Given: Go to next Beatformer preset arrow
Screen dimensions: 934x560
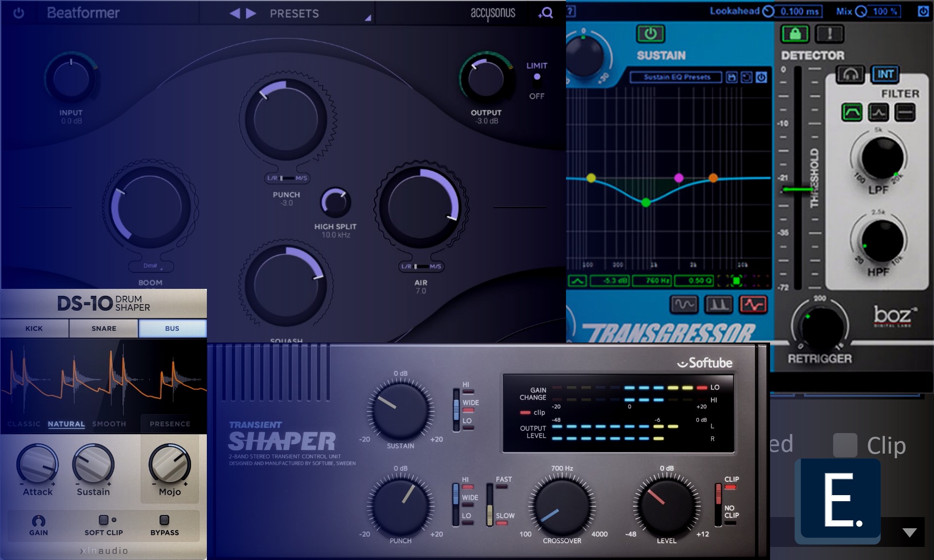Looking at the screenshot, I should (x=251, y=14).
